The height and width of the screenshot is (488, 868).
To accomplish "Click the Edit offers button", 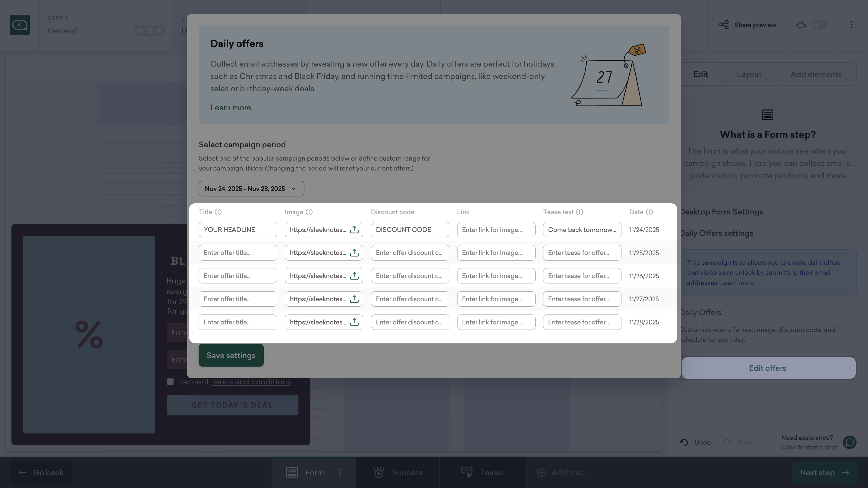I will coord(768,368).
